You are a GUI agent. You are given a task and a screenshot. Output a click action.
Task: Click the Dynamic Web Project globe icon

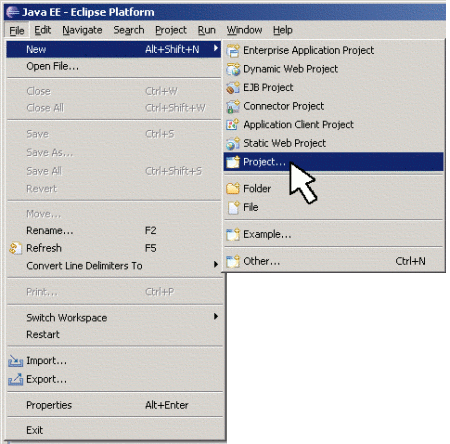pyautogui.click(x=233, y=69)
